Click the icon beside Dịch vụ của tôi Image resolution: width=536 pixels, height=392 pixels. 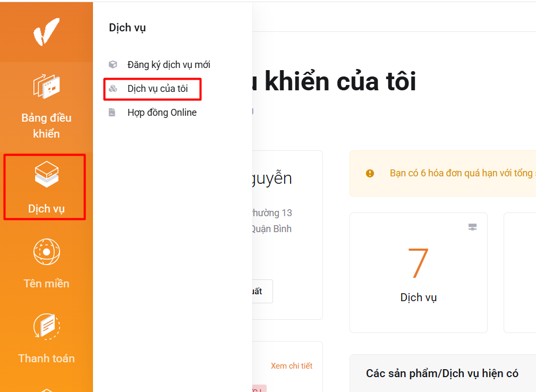coord(113,88)
